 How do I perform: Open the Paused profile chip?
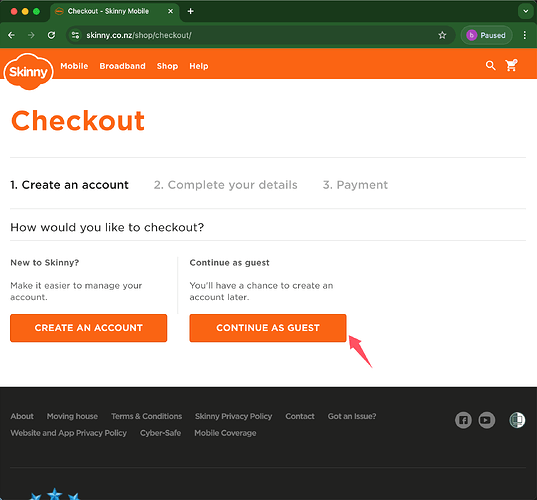click(486, 35)
